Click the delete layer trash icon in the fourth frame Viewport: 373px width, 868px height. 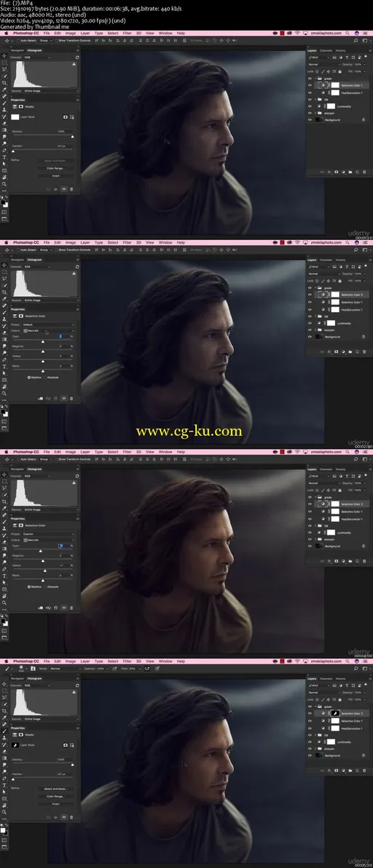click(364, 771)
